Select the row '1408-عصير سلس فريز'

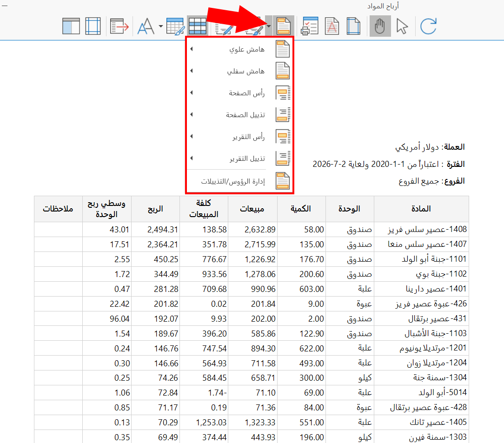(252, 229)
